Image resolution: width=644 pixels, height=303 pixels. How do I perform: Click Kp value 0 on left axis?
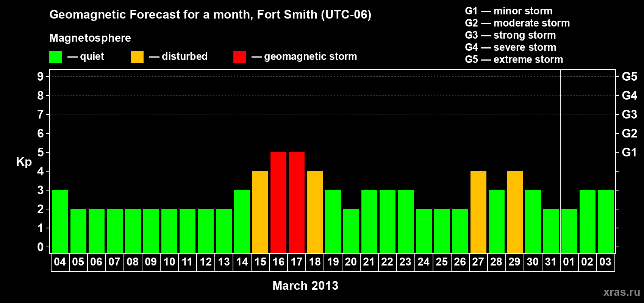pyautogui.click(x=41, y=247)
